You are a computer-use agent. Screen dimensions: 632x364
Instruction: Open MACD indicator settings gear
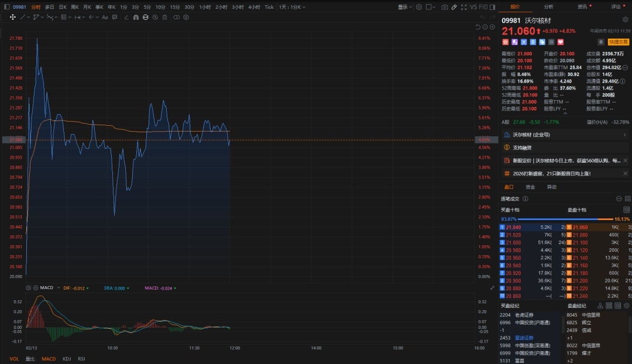point(29,288)
